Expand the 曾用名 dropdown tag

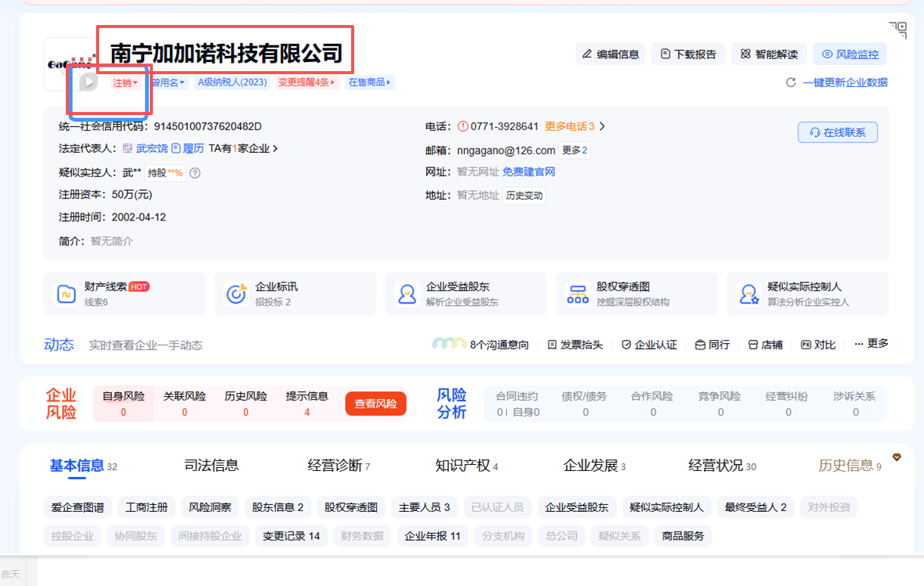pos(168,83)
